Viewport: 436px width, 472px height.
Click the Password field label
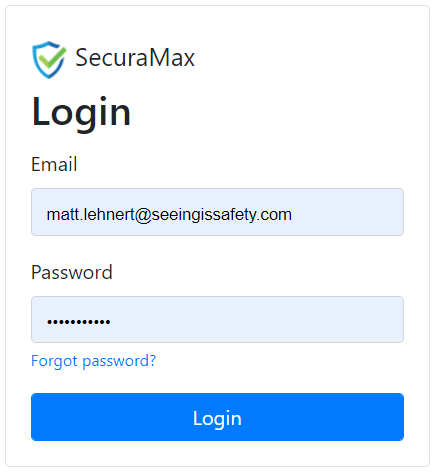tap(72, 272)
